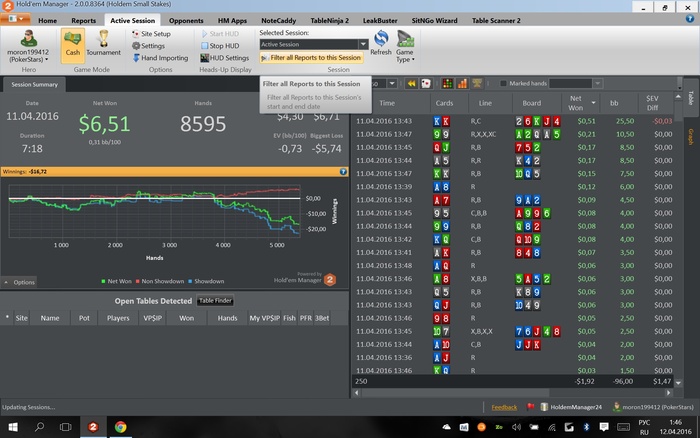Sort by bb column header
Screen dimensions: 700x438
tap(614, 103)
